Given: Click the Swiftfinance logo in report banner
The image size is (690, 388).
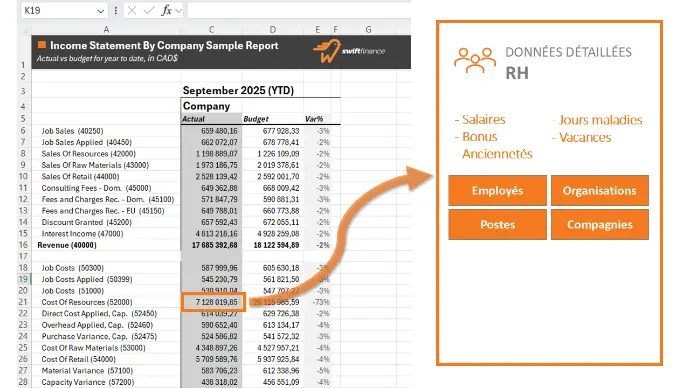Looking at the screenshot, I should click(x=349, y=51).
